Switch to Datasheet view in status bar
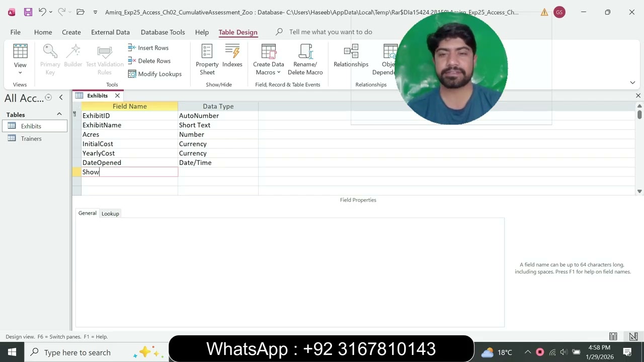The image size is (644, 362). coord(613,336)
